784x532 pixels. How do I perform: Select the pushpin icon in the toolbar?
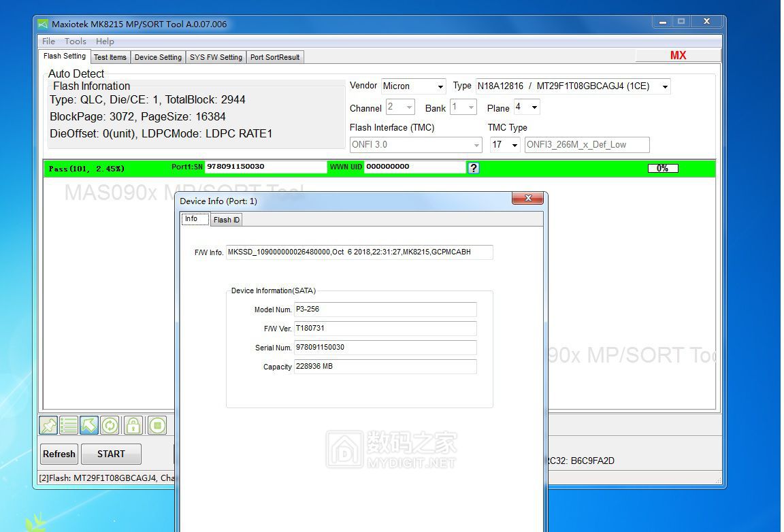48,425
